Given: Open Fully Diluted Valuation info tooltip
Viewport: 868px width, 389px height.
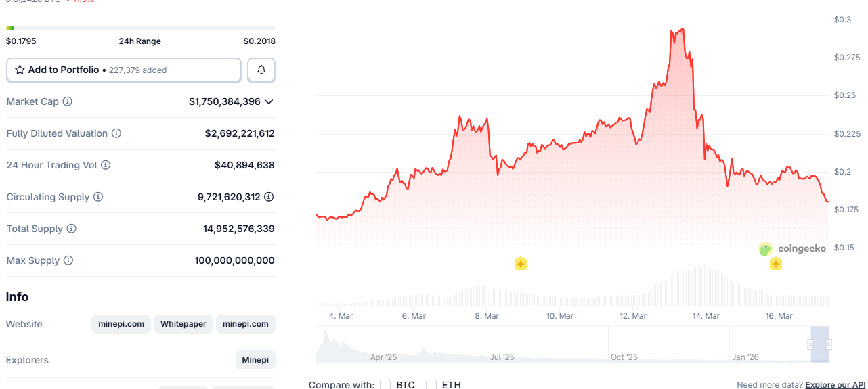Looking at the screenshot, I should point(116,133).
